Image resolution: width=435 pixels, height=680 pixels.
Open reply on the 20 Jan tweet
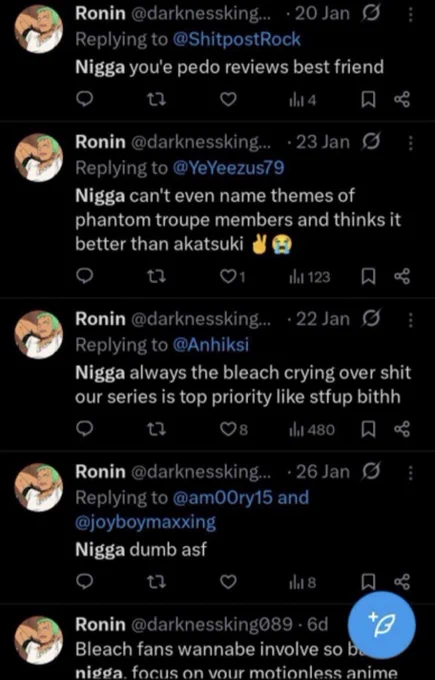85,100
